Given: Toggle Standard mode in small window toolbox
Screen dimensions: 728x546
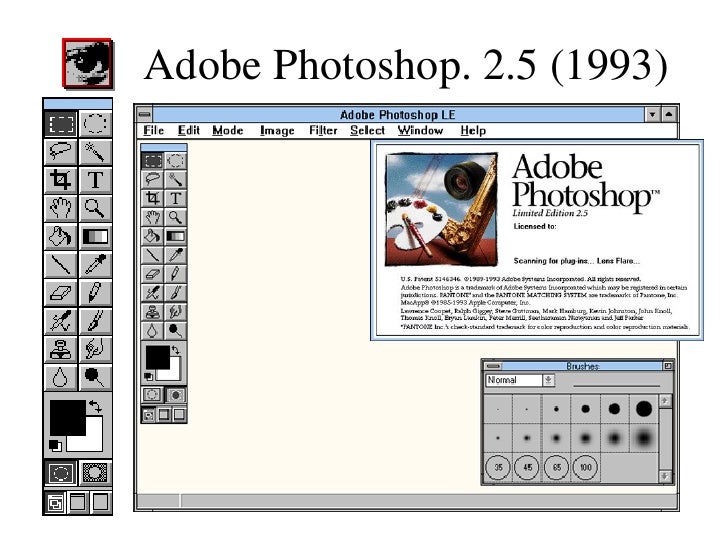Looking at the screenshot, I should (152, 395).
